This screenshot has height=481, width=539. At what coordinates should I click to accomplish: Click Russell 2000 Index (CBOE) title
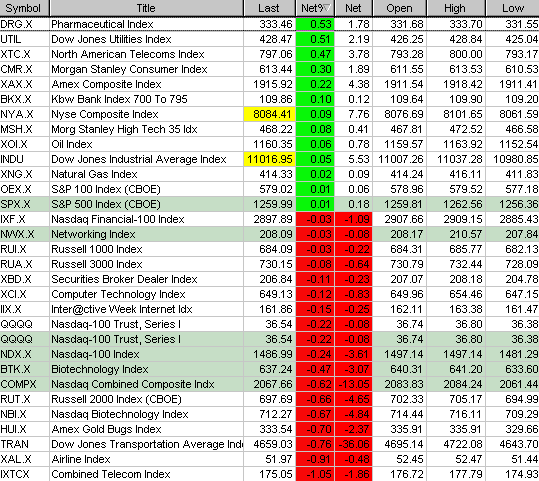[116, 399]
